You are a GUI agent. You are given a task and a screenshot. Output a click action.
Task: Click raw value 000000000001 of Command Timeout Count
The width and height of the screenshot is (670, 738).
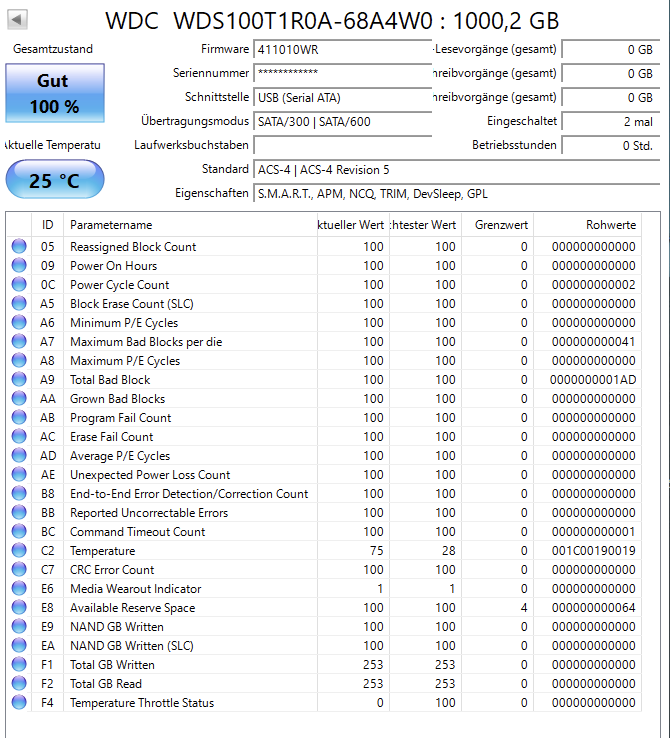[x=593, y=532]
